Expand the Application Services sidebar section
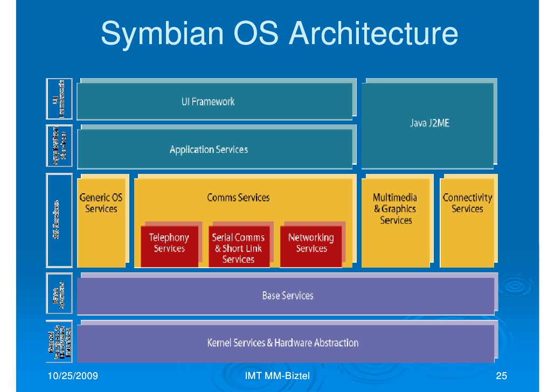Image resolution: width=555 pixels, height=392 pixels. click(x=59, y=146)
